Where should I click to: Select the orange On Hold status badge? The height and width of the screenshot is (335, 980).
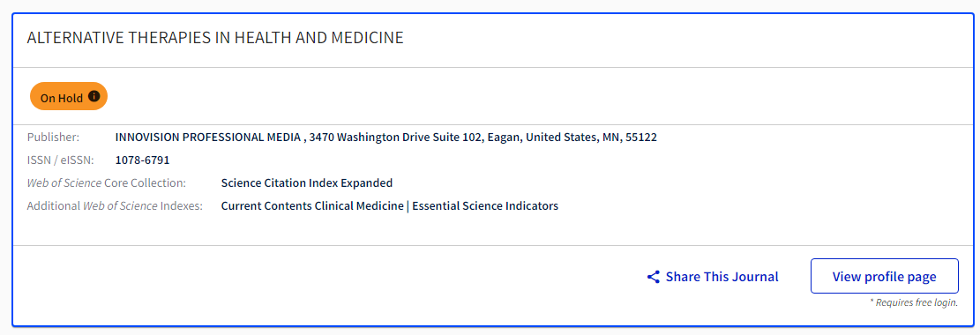point(69,97)
